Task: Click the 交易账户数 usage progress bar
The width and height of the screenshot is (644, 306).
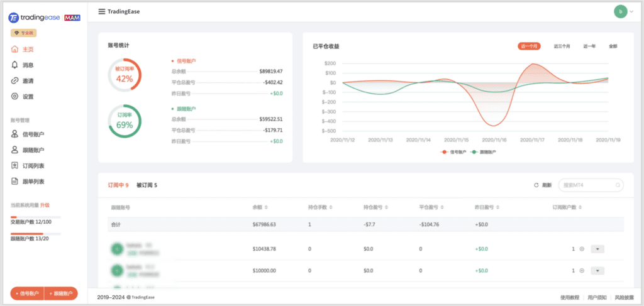Action: pyautogui.click(x=35, y=217)
